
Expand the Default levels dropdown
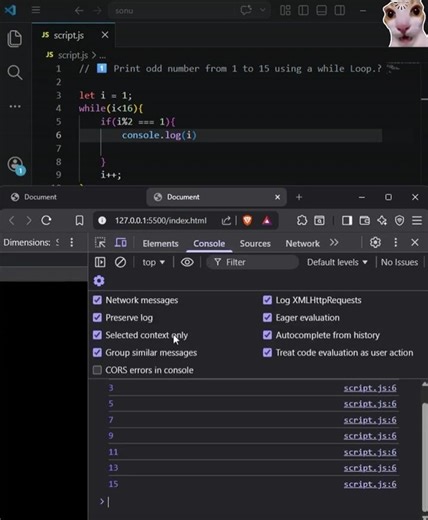point(337,262)
